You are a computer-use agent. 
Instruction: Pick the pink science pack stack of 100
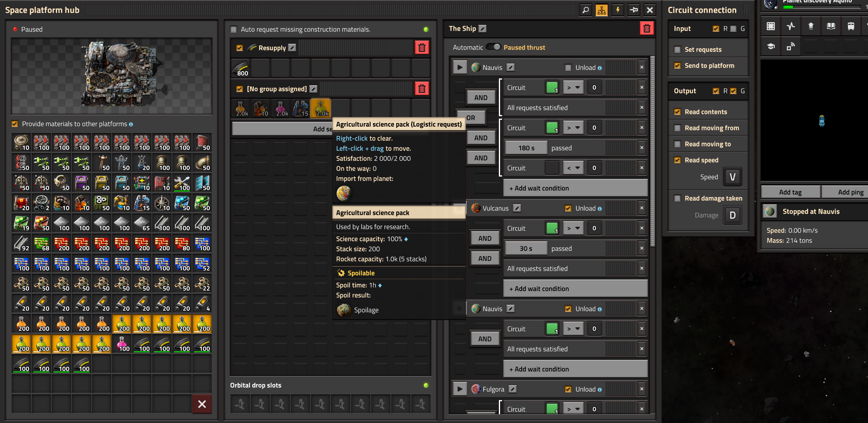122,344
